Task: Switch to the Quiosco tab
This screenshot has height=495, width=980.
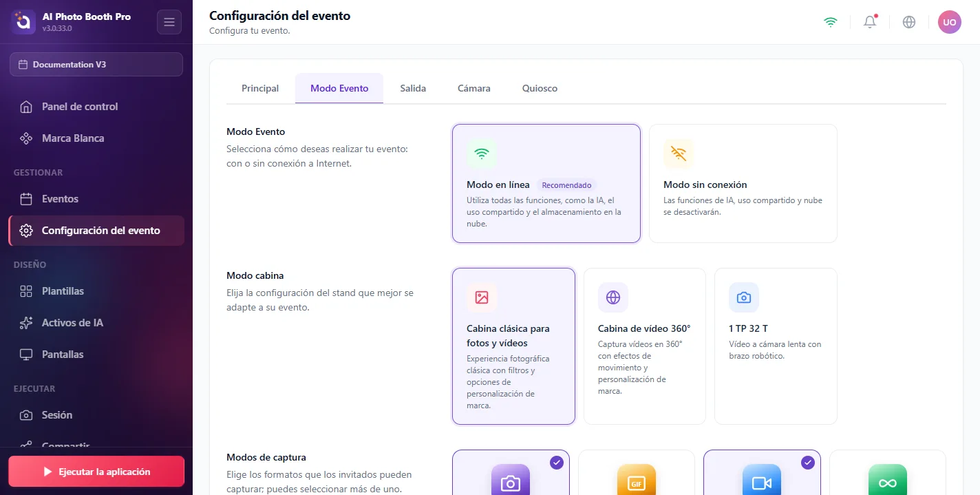Action: click(540, 88)
